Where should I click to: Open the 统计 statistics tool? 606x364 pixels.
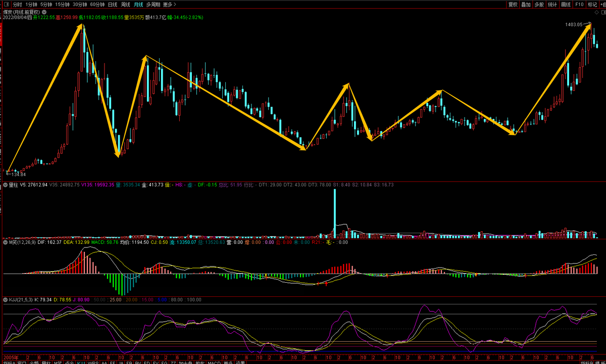pyautogui.click(x=552, y=5)
